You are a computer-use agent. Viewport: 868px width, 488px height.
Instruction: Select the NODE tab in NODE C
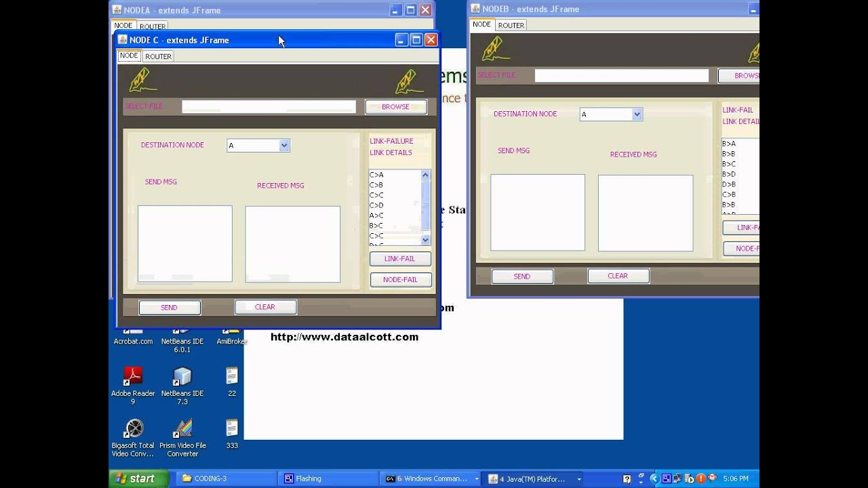[129, 56]
